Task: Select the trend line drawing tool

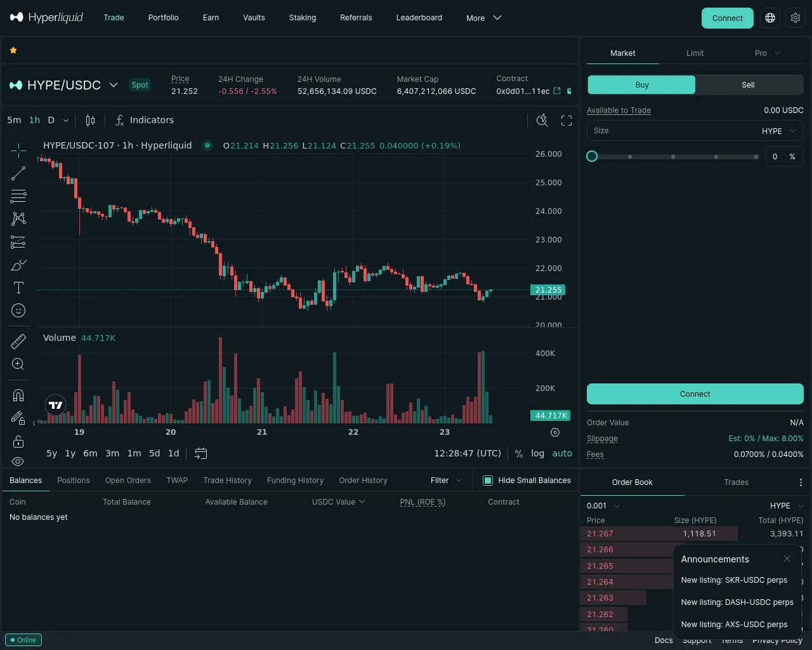Action: tap(18, 173)
